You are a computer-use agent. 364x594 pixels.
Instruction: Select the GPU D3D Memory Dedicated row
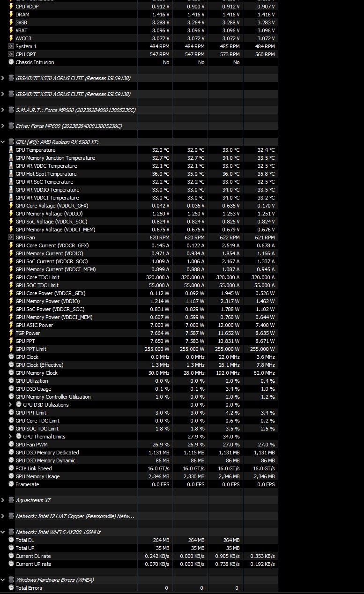point(139,453)
